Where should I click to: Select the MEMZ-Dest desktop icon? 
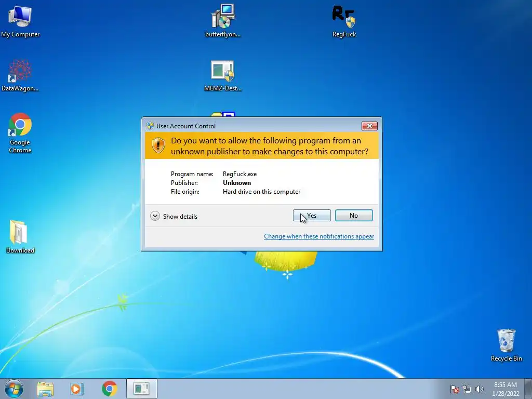(223, 76)
